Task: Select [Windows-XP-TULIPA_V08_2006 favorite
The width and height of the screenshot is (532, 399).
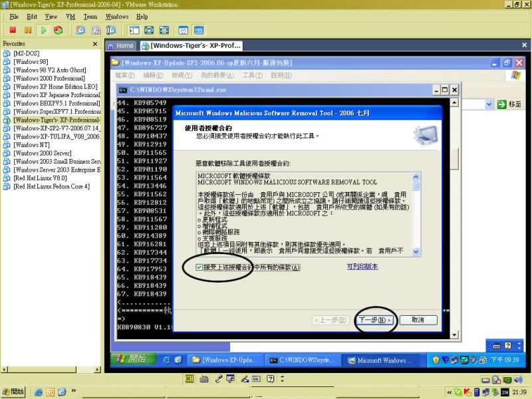Action: [57, 137]
